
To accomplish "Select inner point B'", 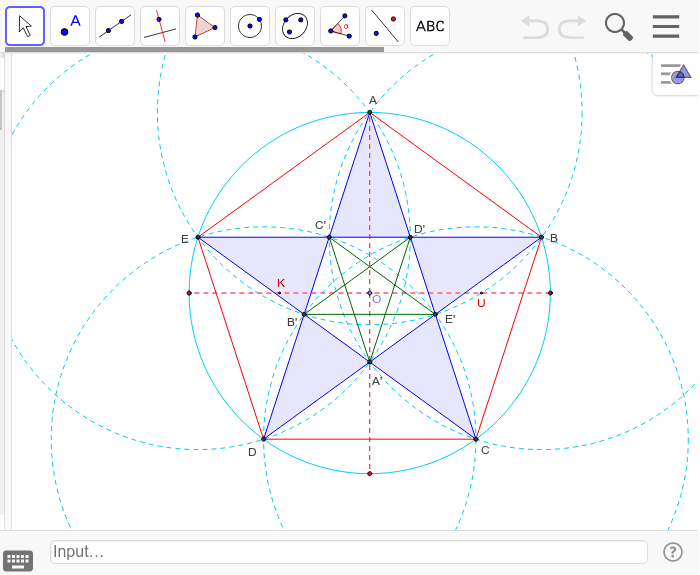I will 304,314.
